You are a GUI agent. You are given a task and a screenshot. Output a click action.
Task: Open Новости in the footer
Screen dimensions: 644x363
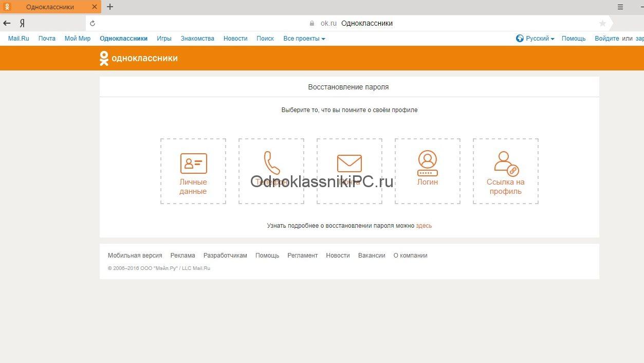click(338, 256)
